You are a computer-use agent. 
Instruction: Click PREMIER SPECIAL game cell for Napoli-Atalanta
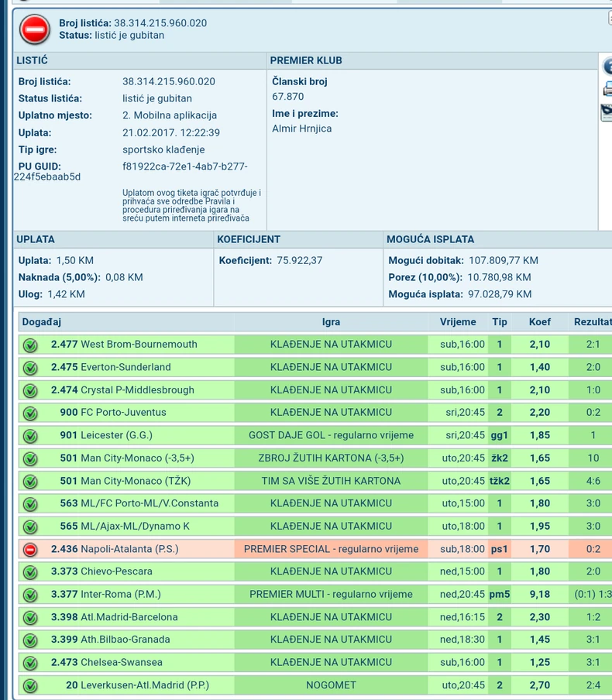coord(331,549)
